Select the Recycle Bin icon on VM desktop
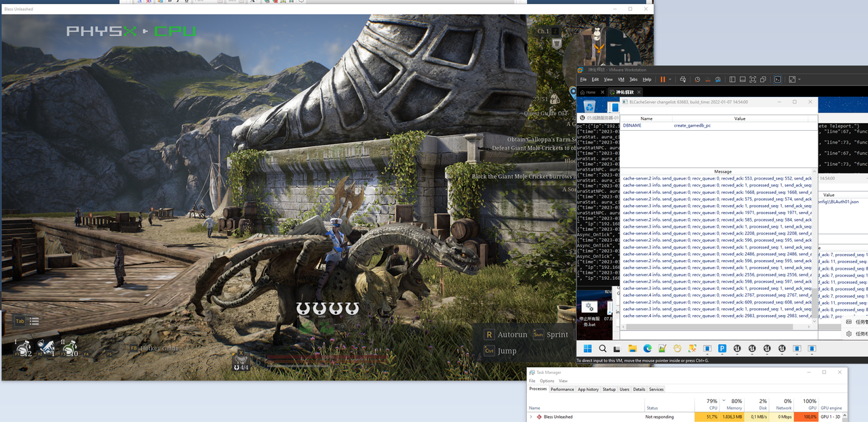Screen dimensions: 868x422 [x=590, y=106]
